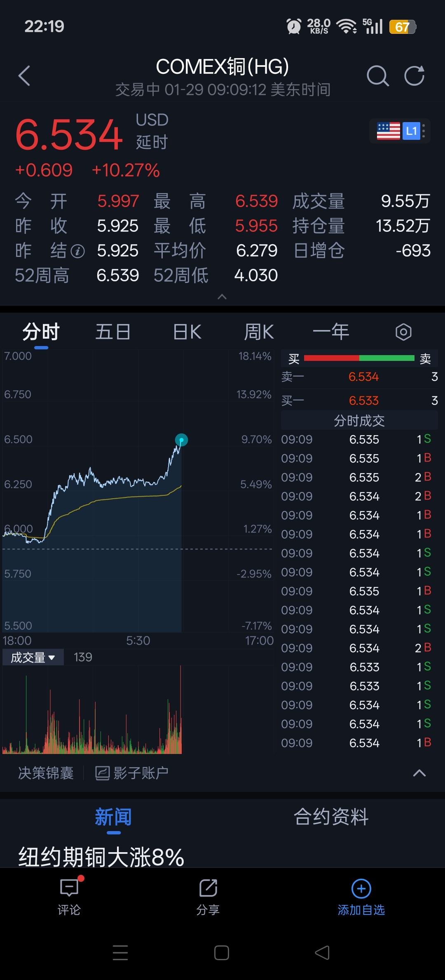Viewport: 445px width, 980px height.
Task: Refresh the quote with the reload icon
Action: click(x=414, y=76)
